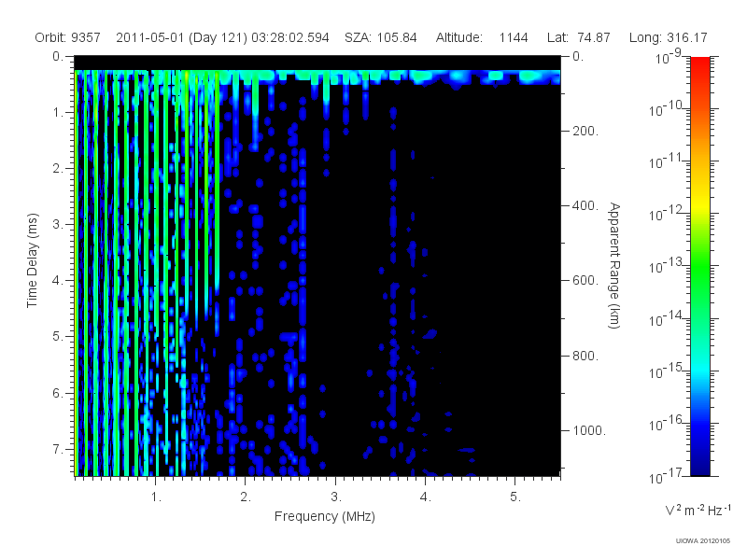Click the 600. apparent range tick label
Viewport: 747px width, 560px height.
point(585,281)
